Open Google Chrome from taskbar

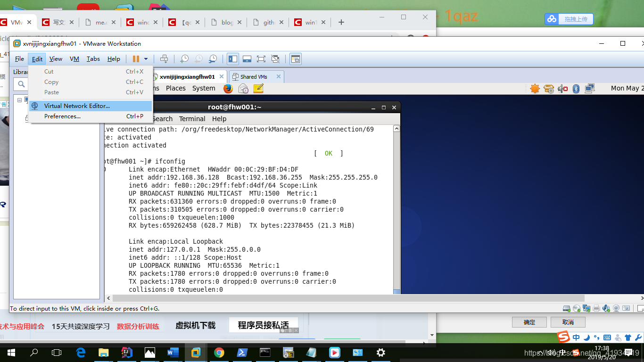pos(219,353)
